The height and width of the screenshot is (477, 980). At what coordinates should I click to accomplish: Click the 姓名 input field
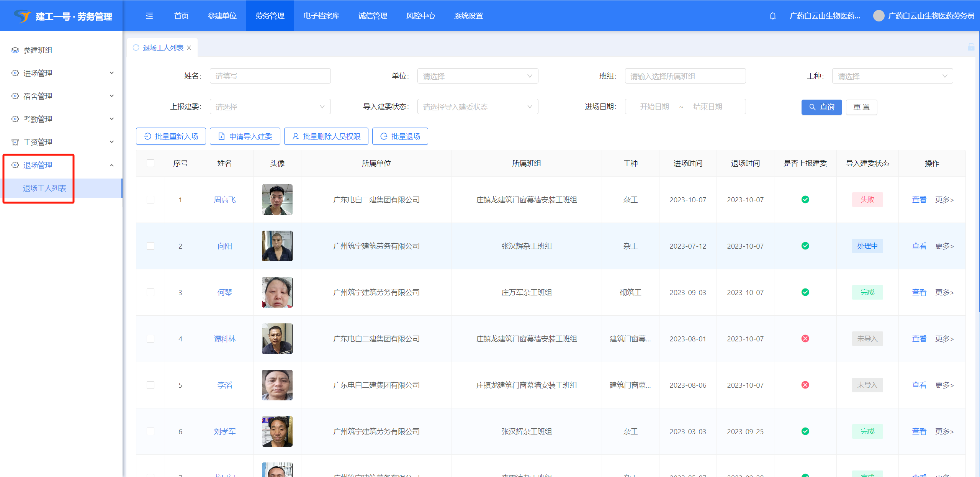pyautogui.click(x=270, y=76)
